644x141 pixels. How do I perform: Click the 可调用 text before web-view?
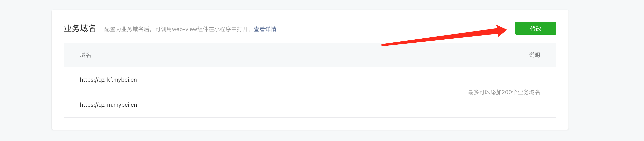coord(164,29)
